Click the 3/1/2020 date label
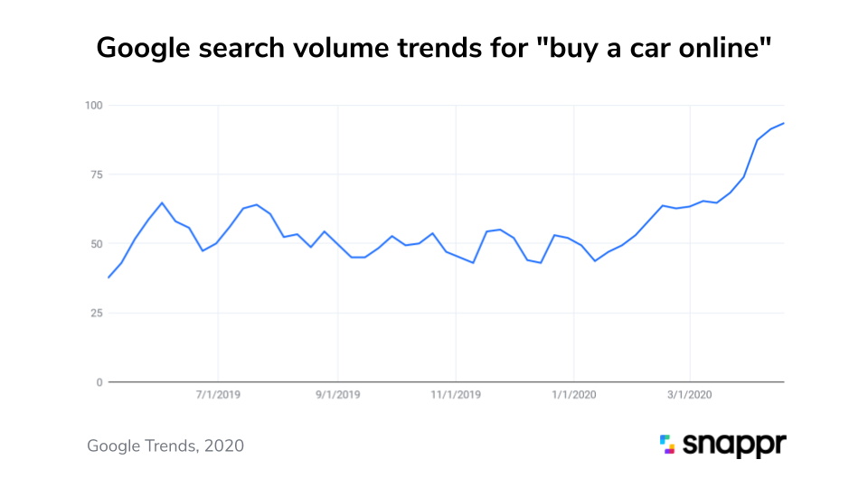Image resolution: width=868 pixels, height=488 pixels. pos(691,395)
